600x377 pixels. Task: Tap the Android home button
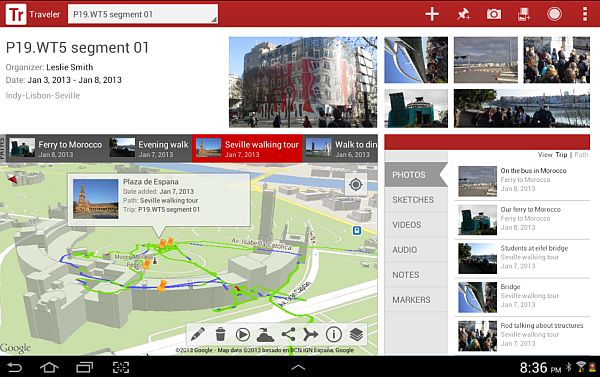click(49, 367)
